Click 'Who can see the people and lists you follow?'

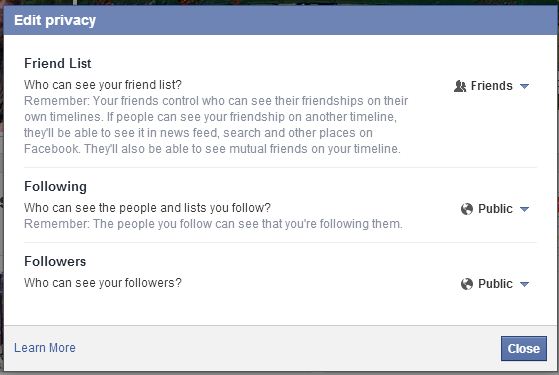(x=147, y=208)
